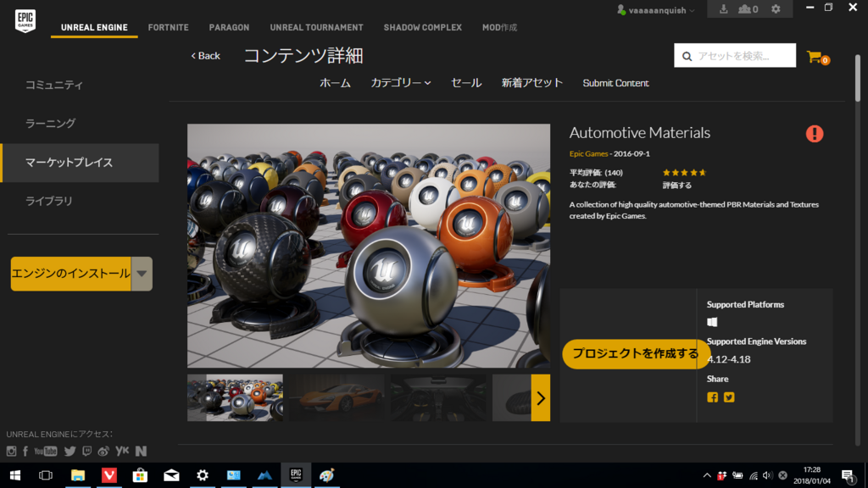Open Windows Settings gear on the taskbar
This screenshot has width=868, height=488.
click(203, 475)
